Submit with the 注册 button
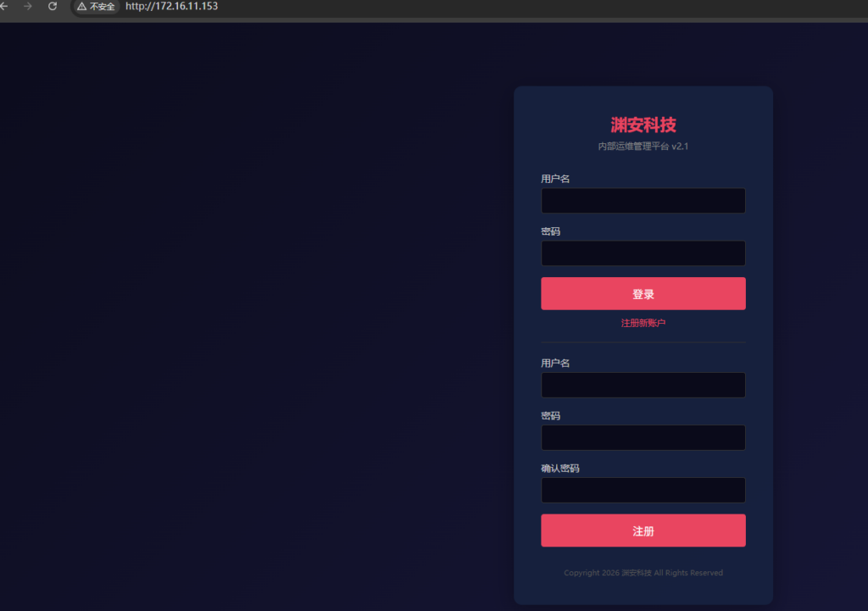 pos(643,530)
